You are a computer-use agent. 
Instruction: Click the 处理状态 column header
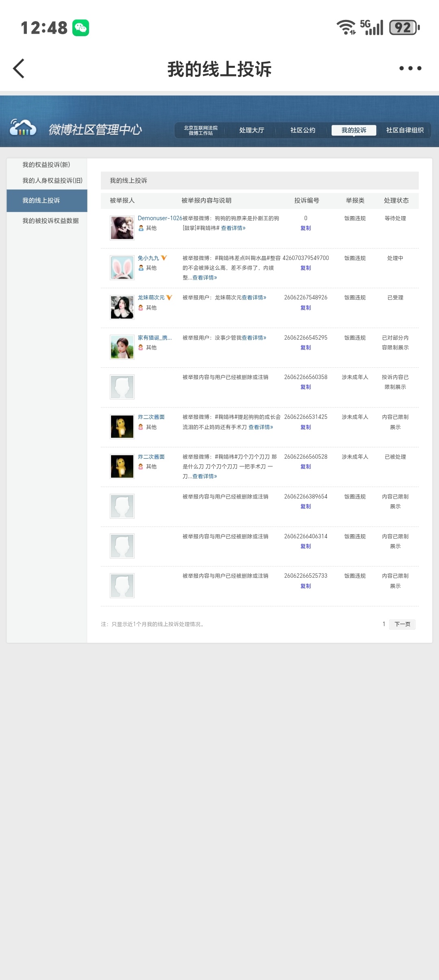(396, 200)
